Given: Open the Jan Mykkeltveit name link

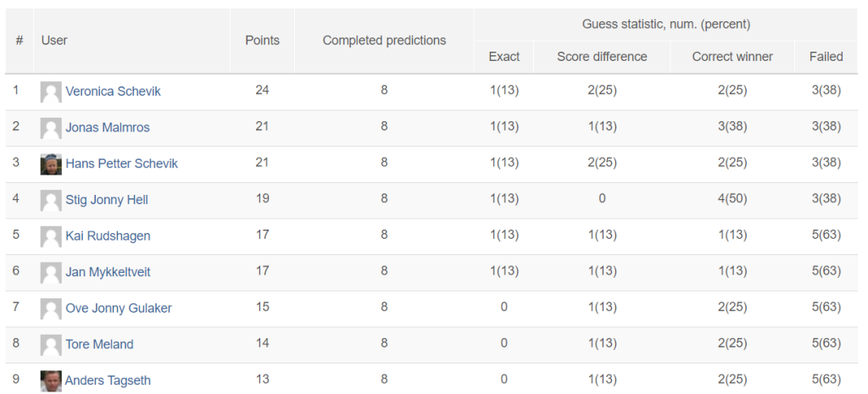Looking at the screenshot, I should (108, 272).
